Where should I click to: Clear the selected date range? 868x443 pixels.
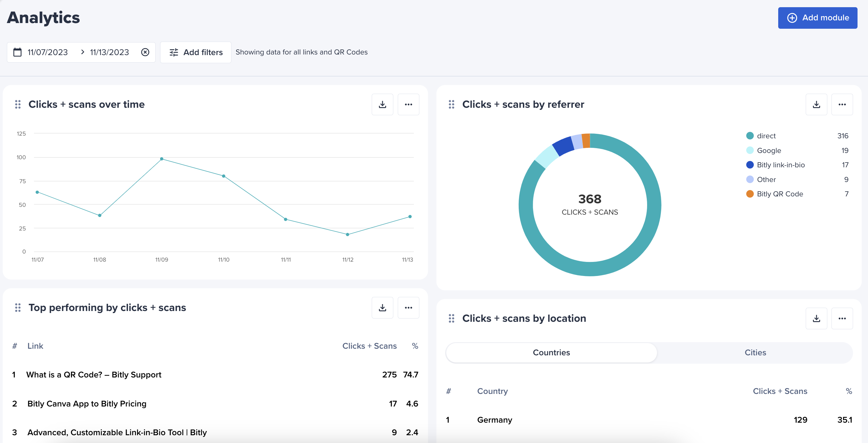(145, 52)
